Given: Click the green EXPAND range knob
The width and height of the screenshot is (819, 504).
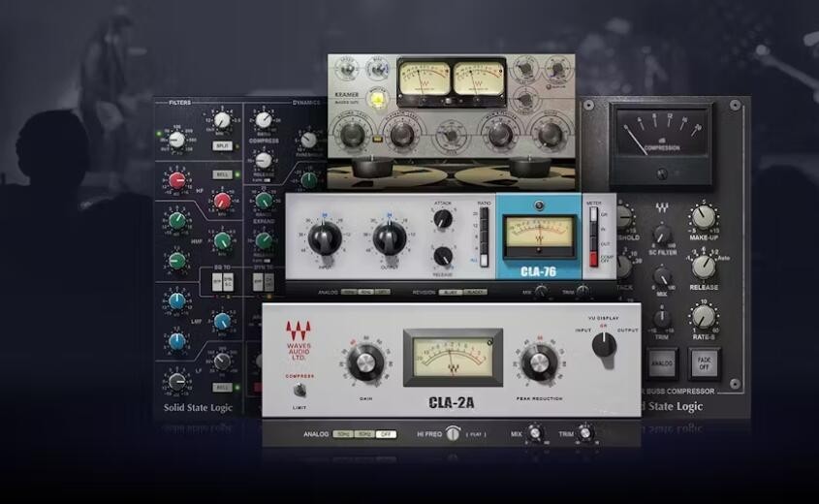Looking at the screenshot, I should 264,200.
